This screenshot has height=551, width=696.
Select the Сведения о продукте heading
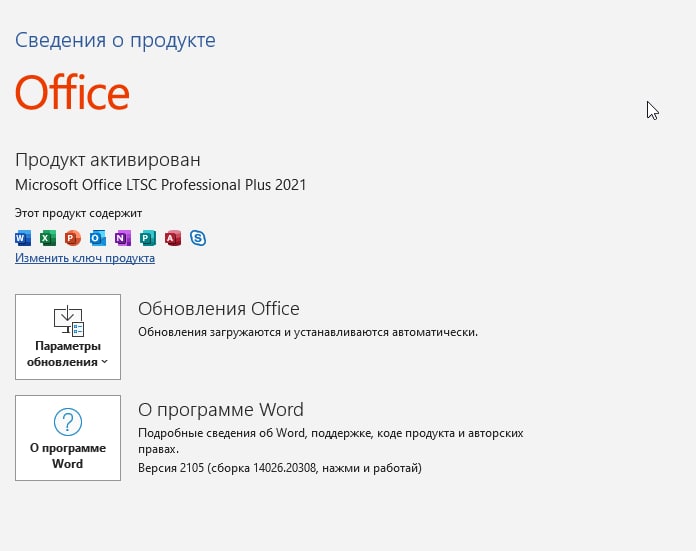click(115, 40)
